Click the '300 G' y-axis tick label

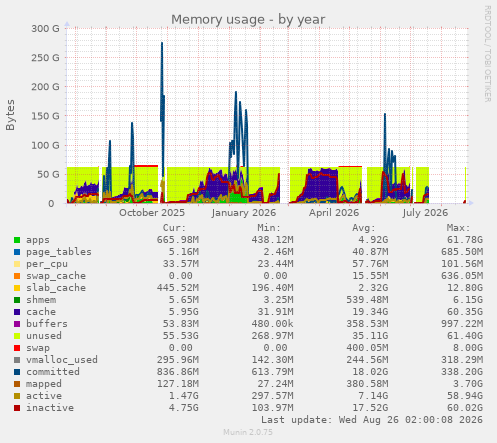coord(45,29)
